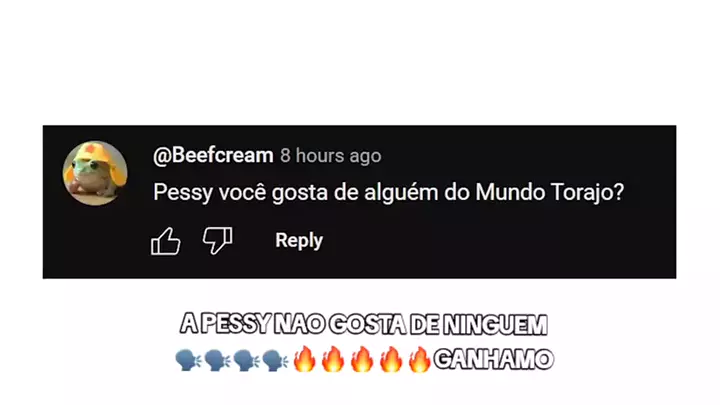
Task: Click the third speaking head emoji
Action: [x=246, y=360]
